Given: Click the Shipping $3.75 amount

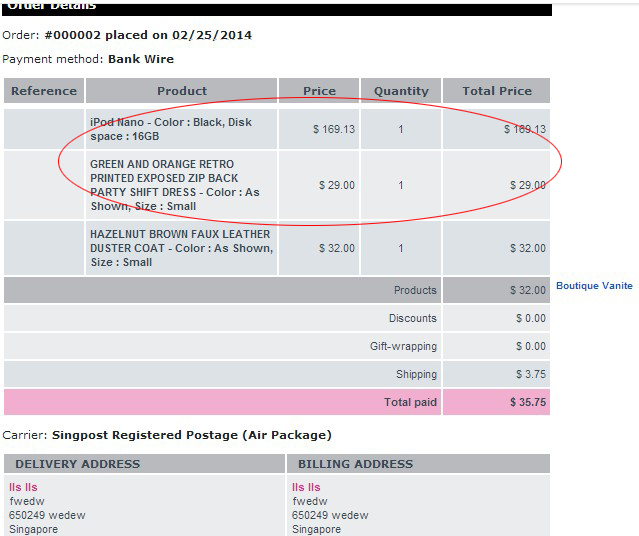Looking at the screenshot, I should [532, 374].
